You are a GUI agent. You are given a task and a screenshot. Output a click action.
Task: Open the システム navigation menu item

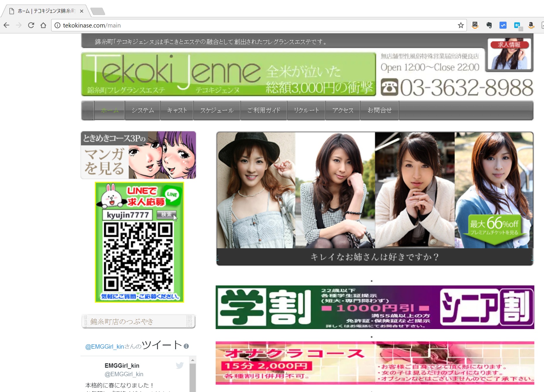(x=143, y=110)
